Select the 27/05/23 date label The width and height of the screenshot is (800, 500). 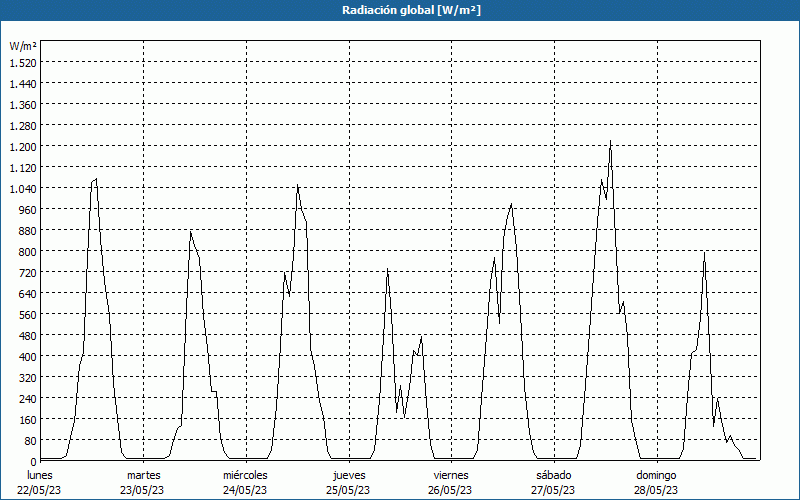point(554,490)
